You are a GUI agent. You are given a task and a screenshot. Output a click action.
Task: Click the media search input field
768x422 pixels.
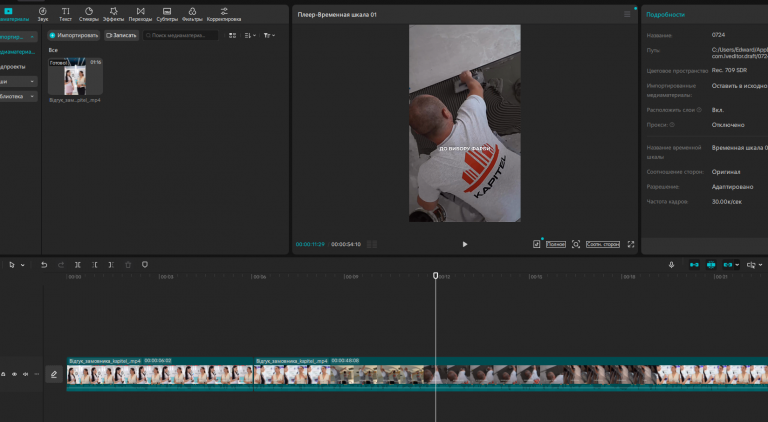(x=181, y=35)
